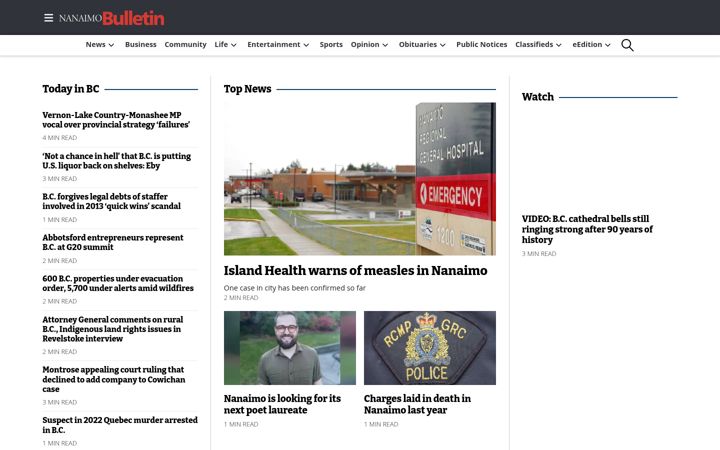This screenshot has height=450, width=720.
Task: Open Abbotsford entrepreneurs G20 summit story
Action: tap(113, 242)
